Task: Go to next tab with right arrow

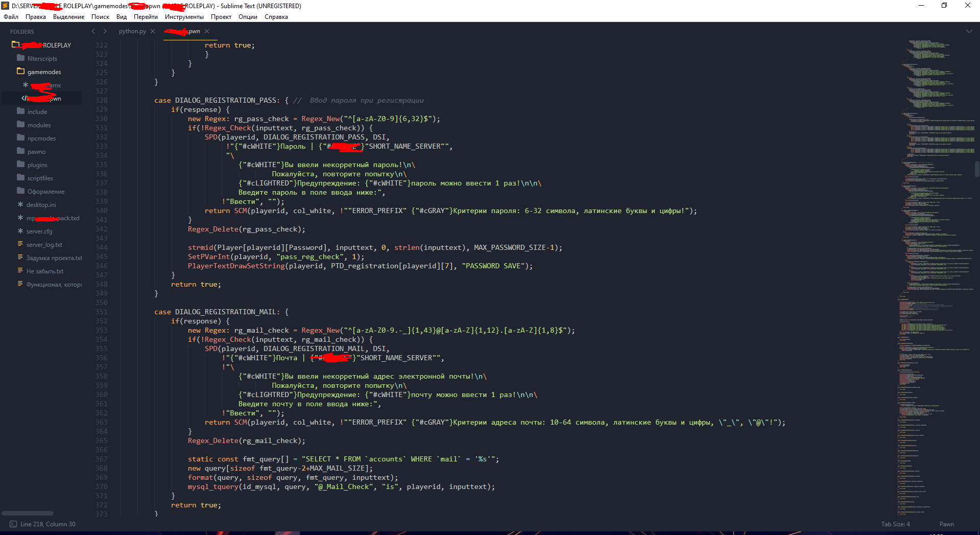Action: click(x=105, y=31)
